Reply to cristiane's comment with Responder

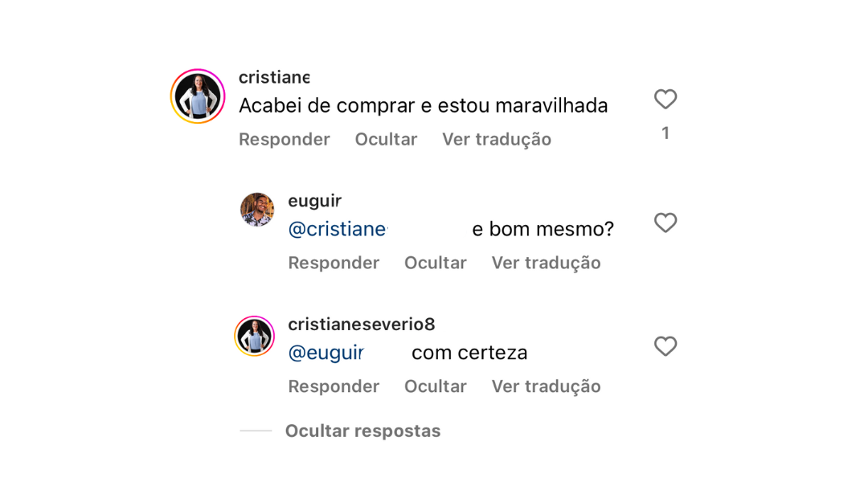[285, 139]
